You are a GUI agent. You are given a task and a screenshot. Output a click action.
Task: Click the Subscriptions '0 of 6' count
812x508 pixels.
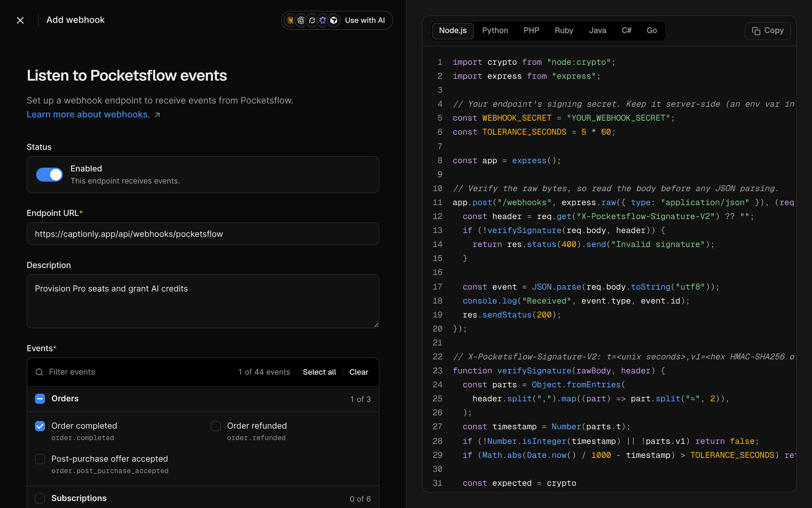(x=360, y=499)
